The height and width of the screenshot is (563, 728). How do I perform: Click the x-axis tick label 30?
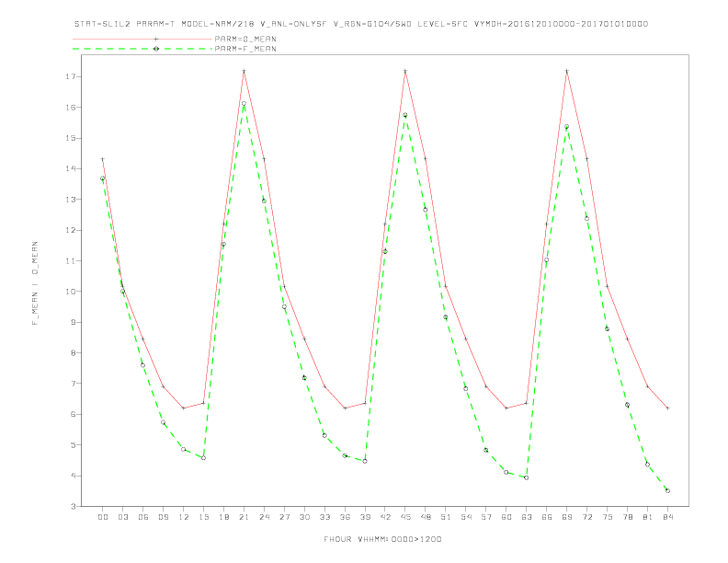pos(304,517)
